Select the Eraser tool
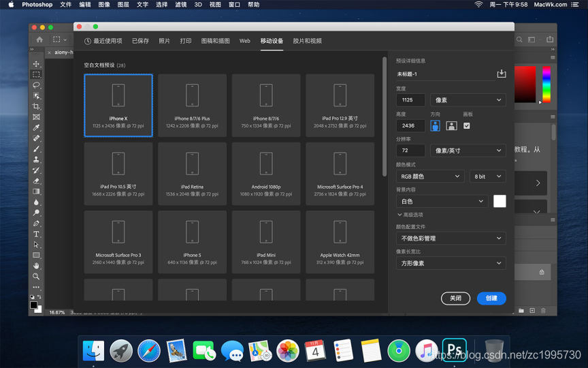This screenshot has height=368, width=588. [36, 181]
